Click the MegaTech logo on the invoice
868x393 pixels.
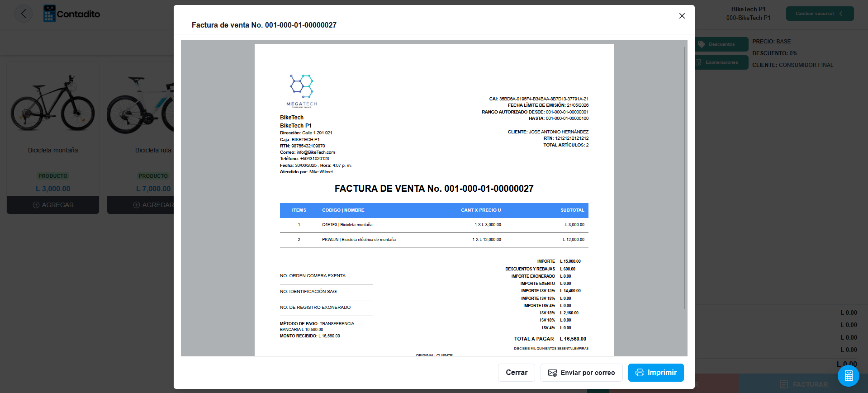click(x=302, y=91)
